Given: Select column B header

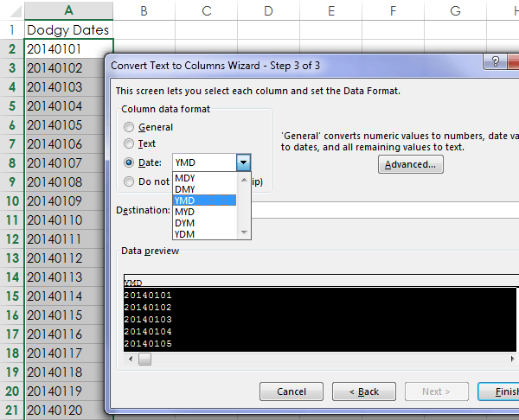Looking at the screenshot, I should tap(144, 10).
